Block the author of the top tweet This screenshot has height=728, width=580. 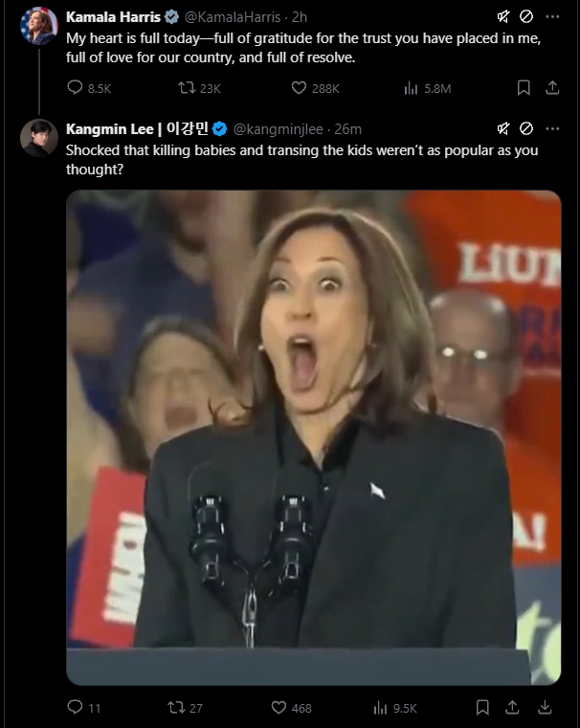coord(526,17)
